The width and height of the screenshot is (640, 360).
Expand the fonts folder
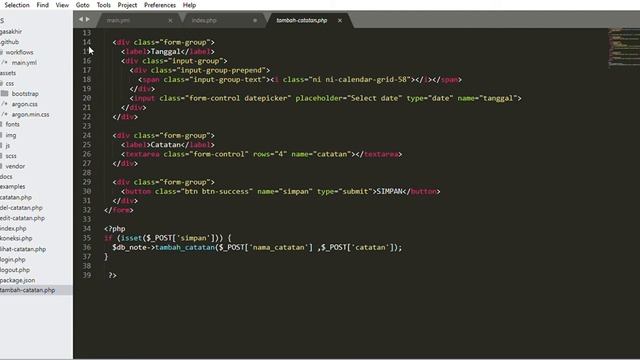(12, 124)
